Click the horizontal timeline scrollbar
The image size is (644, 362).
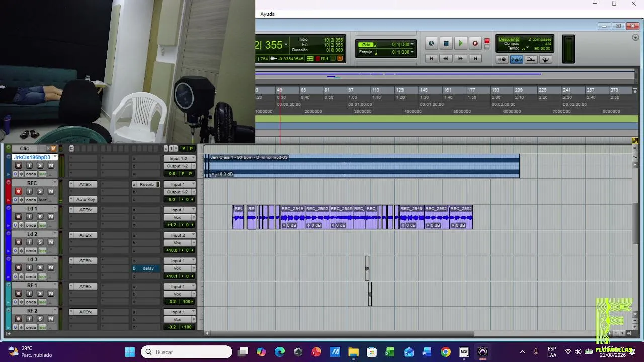[342, 333]
